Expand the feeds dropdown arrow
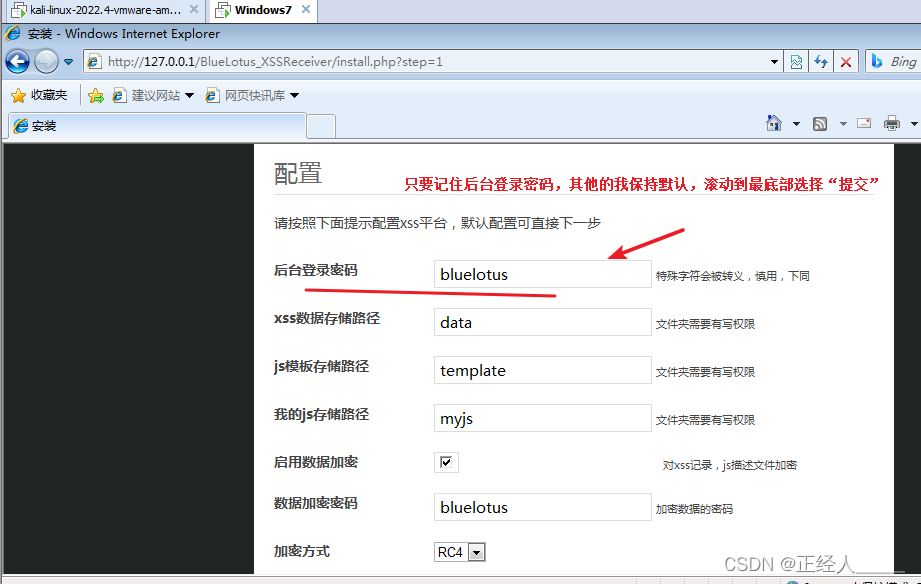Image resolution: width=921 pixels, height=584 pixels. pos(843,123)
